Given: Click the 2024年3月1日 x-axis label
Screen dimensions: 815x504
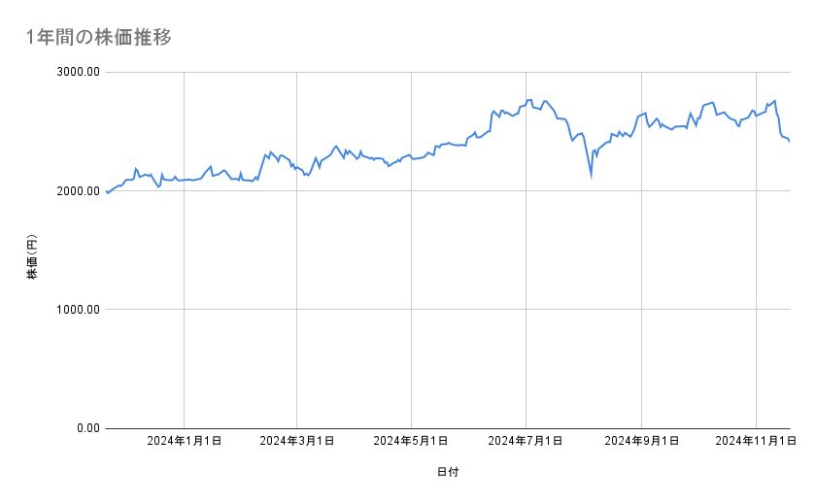Looking at the screenshot, I should [x=297, y=441].
